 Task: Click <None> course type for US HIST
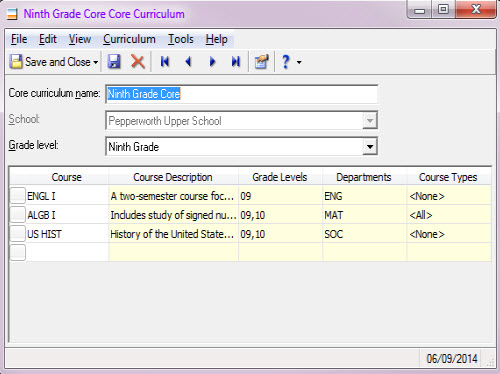click(449, 234)
